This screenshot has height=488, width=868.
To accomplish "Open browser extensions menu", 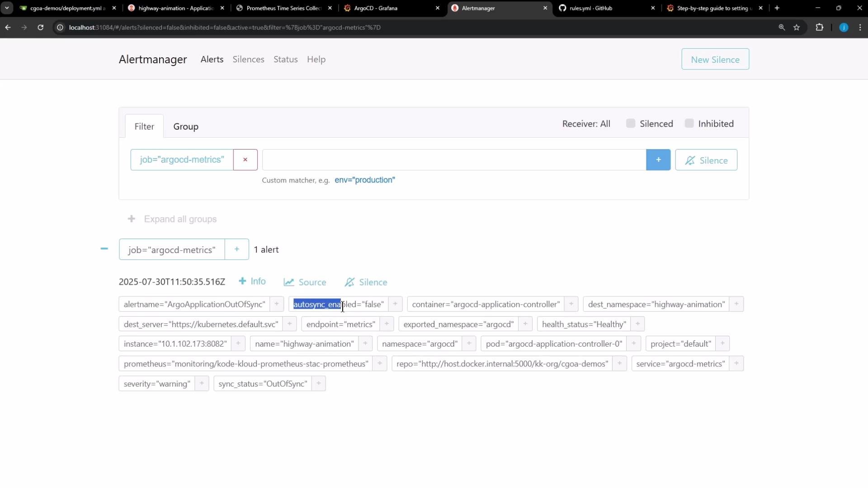I will tap(819, 28).
